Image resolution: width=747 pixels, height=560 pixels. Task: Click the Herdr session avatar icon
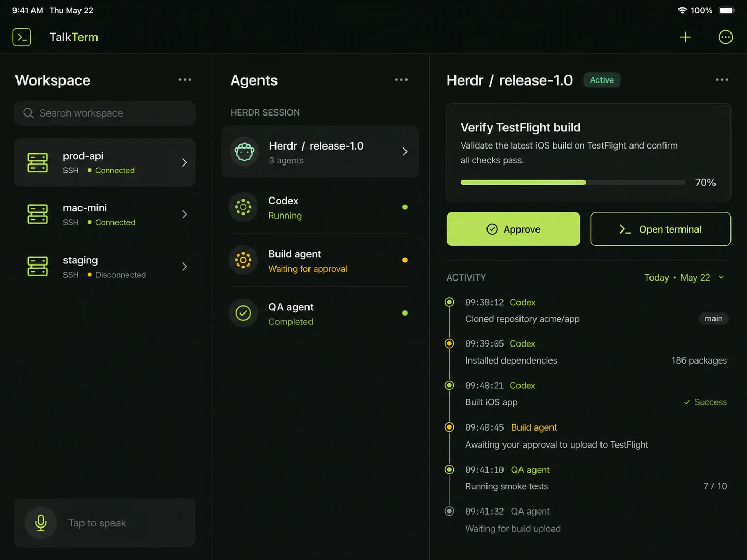(245, 152)
